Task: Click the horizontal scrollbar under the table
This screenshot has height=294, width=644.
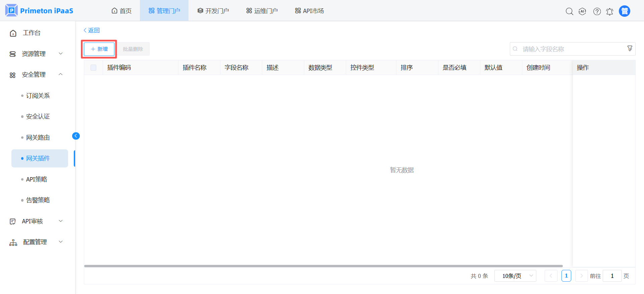Action: 323,266
